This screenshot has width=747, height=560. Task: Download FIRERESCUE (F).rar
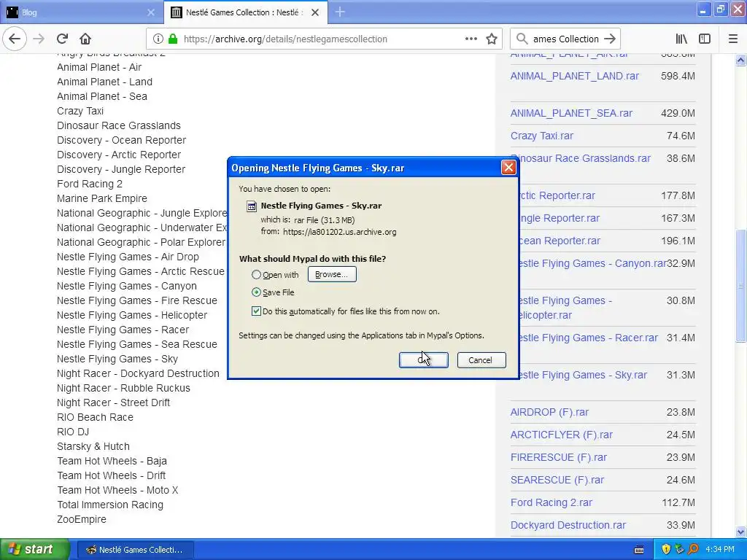coord(558,457)
